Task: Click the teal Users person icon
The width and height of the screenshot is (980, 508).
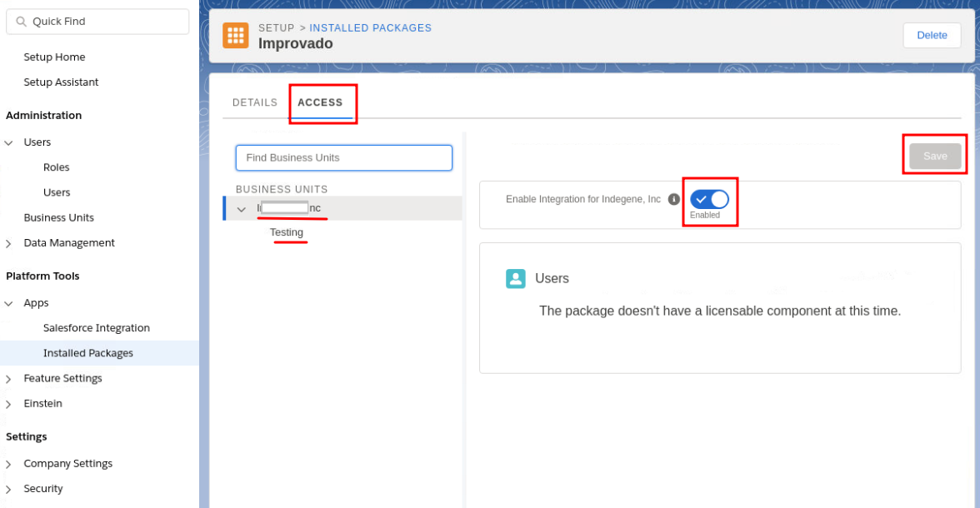Action: 516,279
